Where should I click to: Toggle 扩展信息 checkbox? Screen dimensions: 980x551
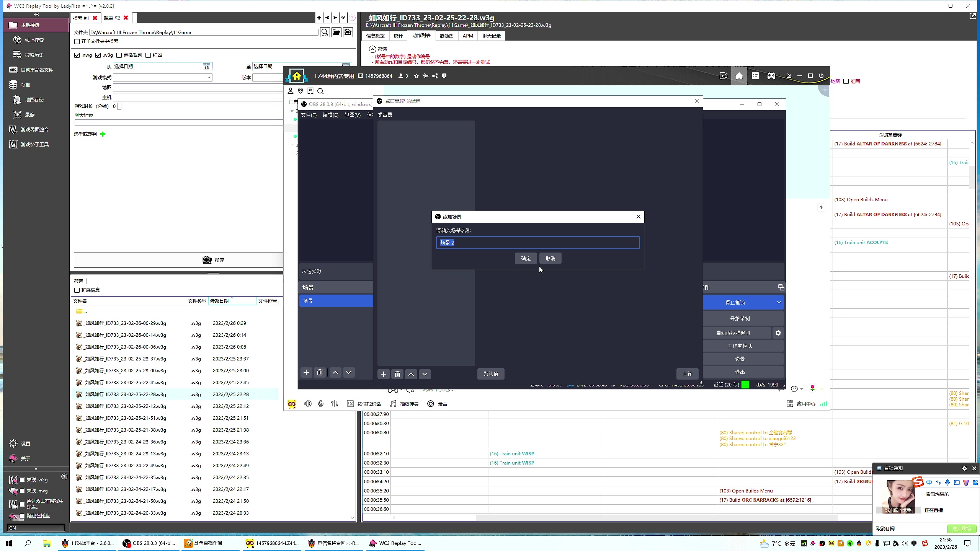(77, 290)
